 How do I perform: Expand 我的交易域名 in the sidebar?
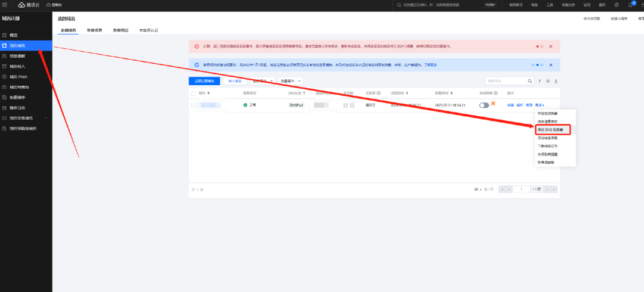[x=47, y=118]
